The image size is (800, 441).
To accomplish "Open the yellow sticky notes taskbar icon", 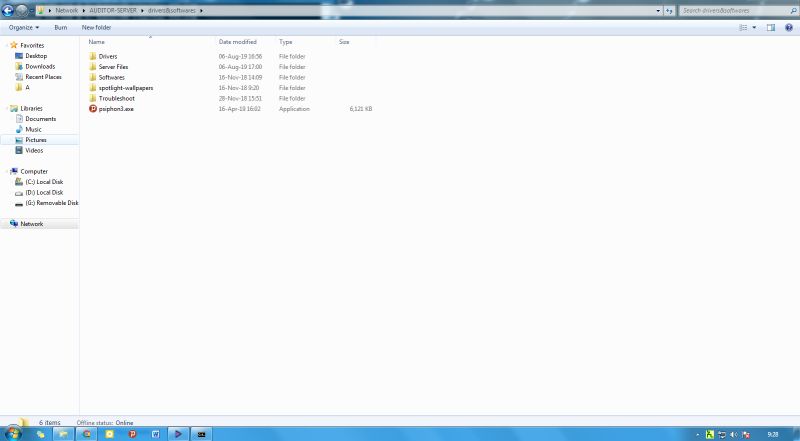I will (109, 434).
